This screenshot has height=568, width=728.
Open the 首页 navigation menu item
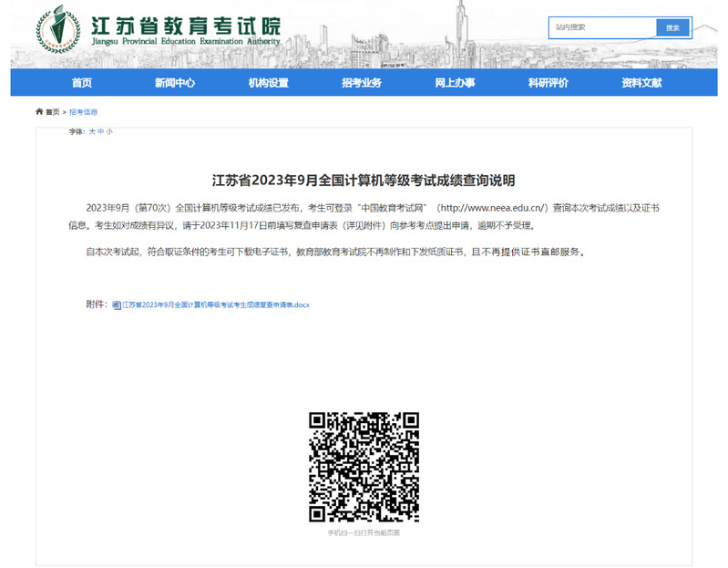coord(82,83)
